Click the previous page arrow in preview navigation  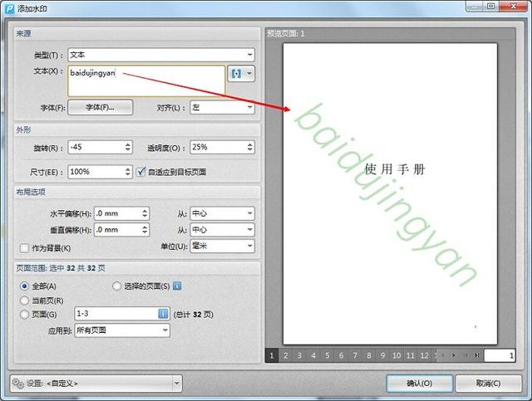(x=443, y=355)
